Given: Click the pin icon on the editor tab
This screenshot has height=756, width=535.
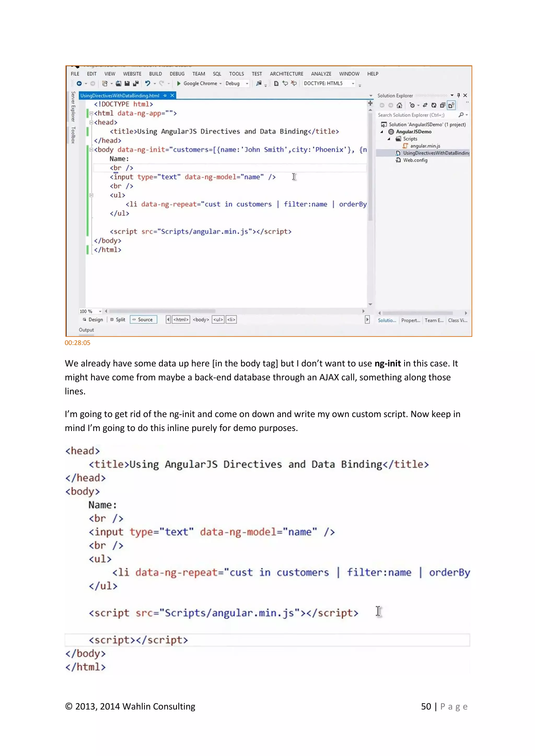Looking at the screenshot, I should coord(165,96).
